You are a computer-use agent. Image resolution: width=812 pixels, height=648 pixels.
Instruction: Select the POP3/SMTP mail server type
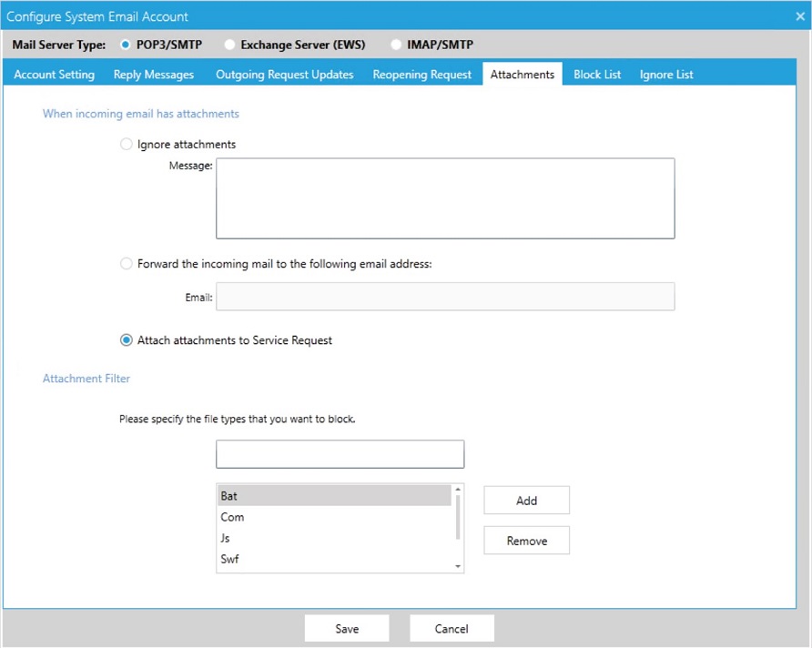126,44
